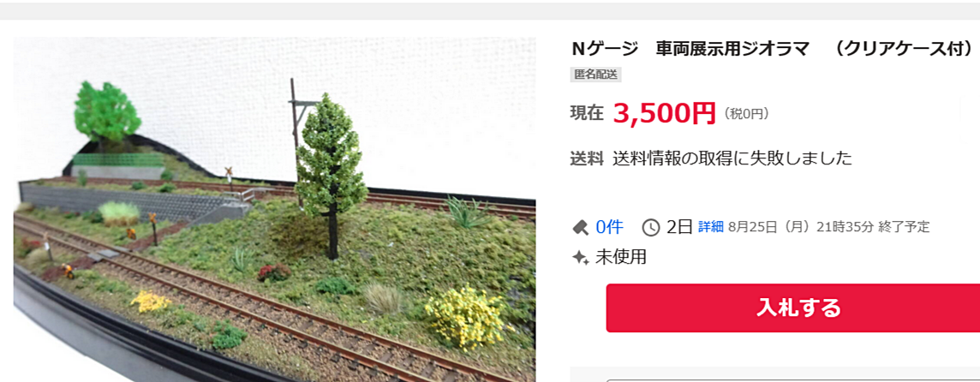Click the gray header bar above the listing

coord(490,10)
